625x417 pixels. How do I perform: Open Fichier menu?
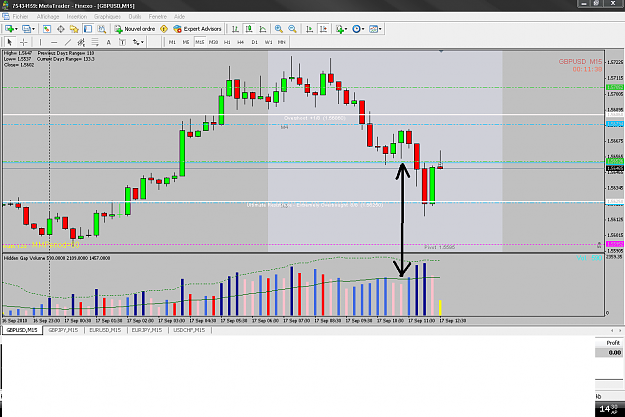tap(20, 17)
